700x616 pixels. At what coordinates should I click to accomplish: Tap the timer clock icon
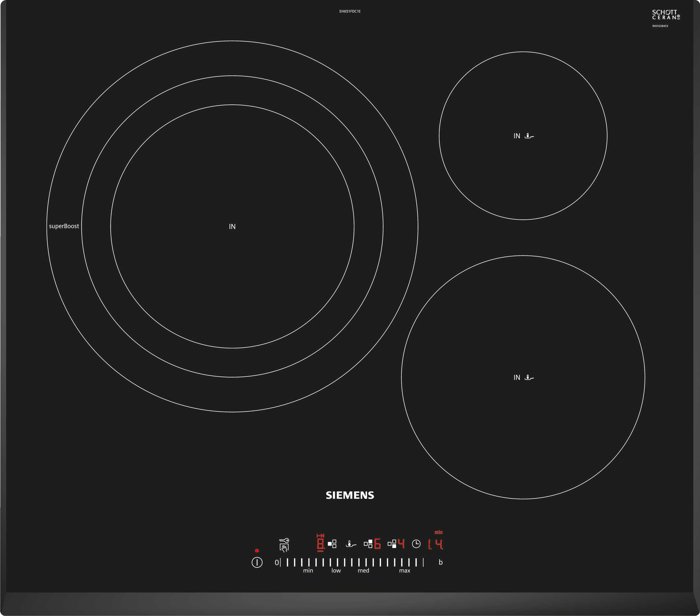pos(416,544)
